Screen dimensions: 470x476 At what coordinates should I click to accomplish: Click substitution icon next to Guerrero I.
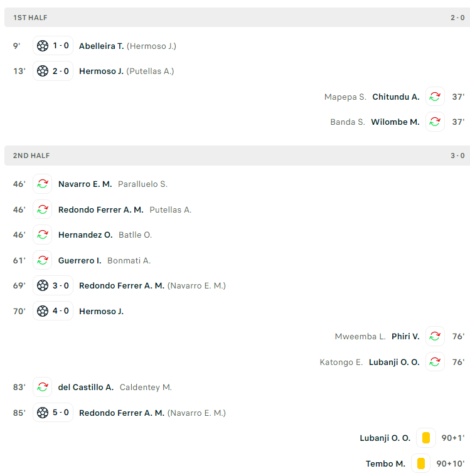click(43, 260)
